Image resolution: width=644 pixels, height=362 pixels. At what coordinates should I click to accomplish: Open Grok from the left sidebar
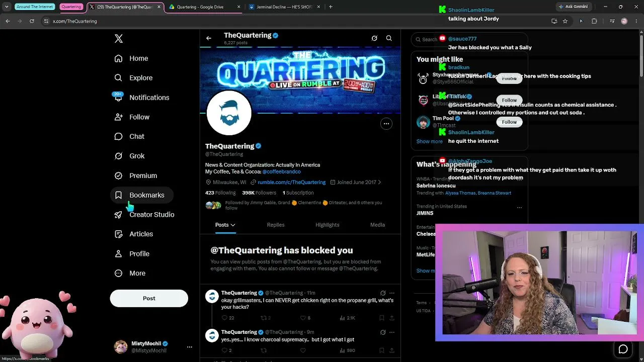pos(129,156)
